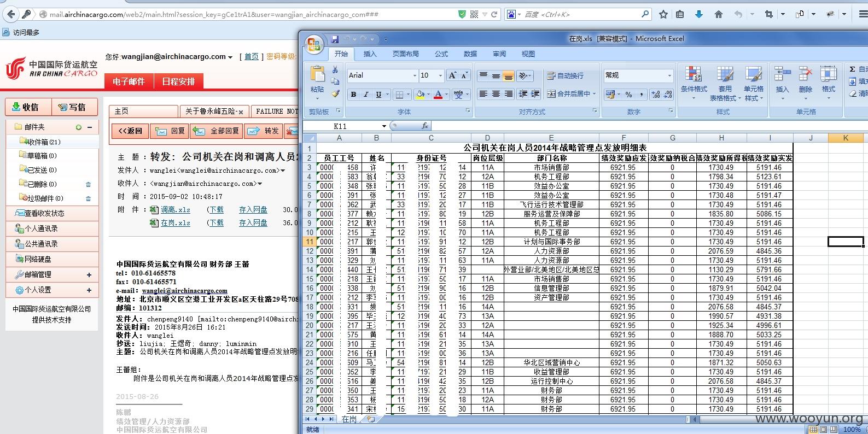Cut the selection with the scissors icon
This screenshot has width=868, height=434.
[x=335, y=70]
